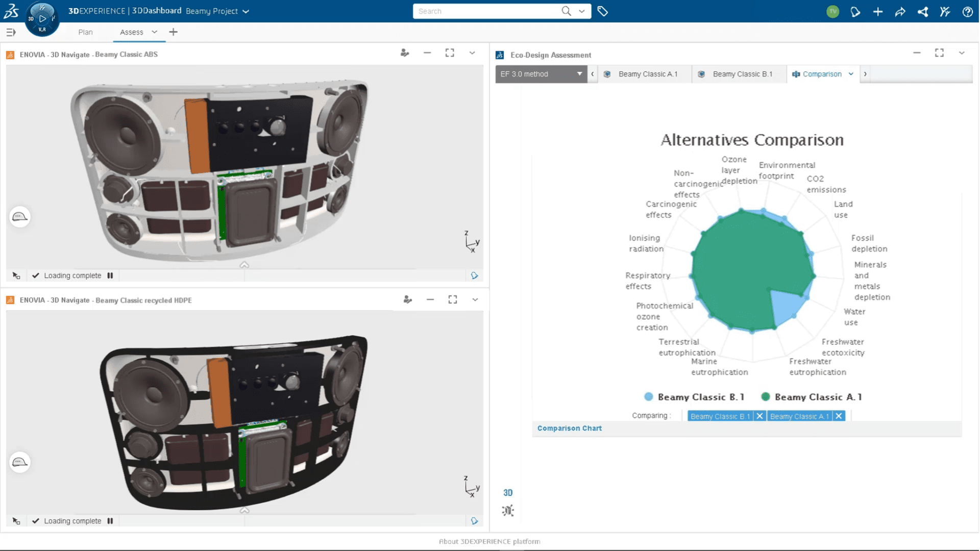Image resolution: width=980 pixels, height=551 pixels.
Task: Open the 3D compass in the top-left
Action: point(42,19)
